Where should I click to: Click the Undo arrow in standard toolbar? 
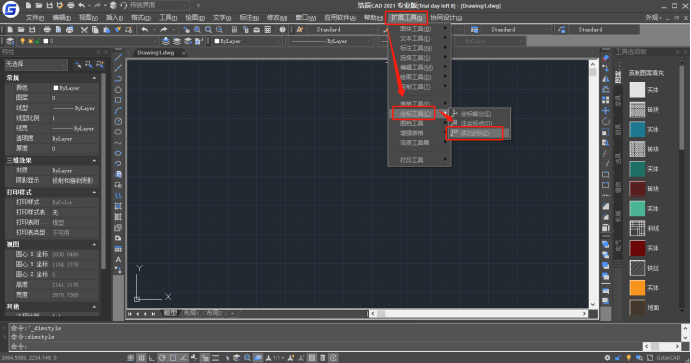pos(145,30)
